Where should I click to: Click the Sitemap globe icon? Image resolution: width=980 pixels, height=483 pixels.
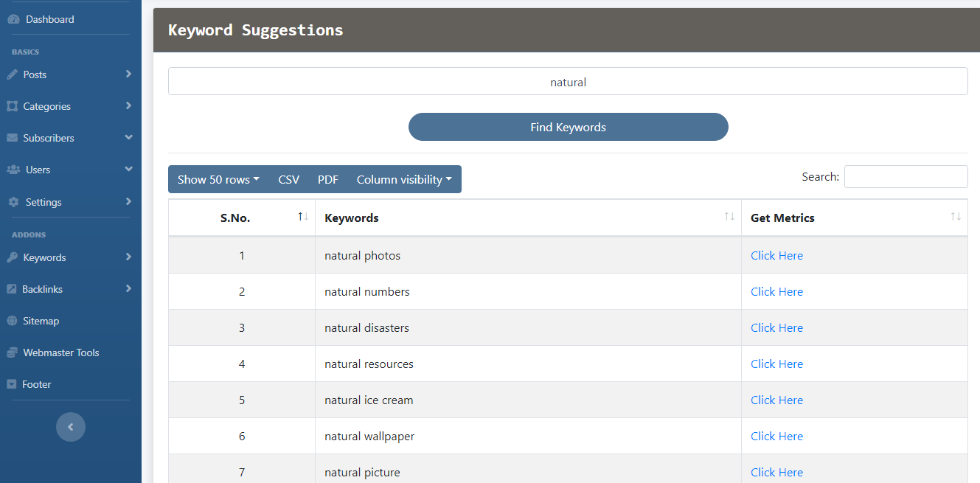(13, 320)
